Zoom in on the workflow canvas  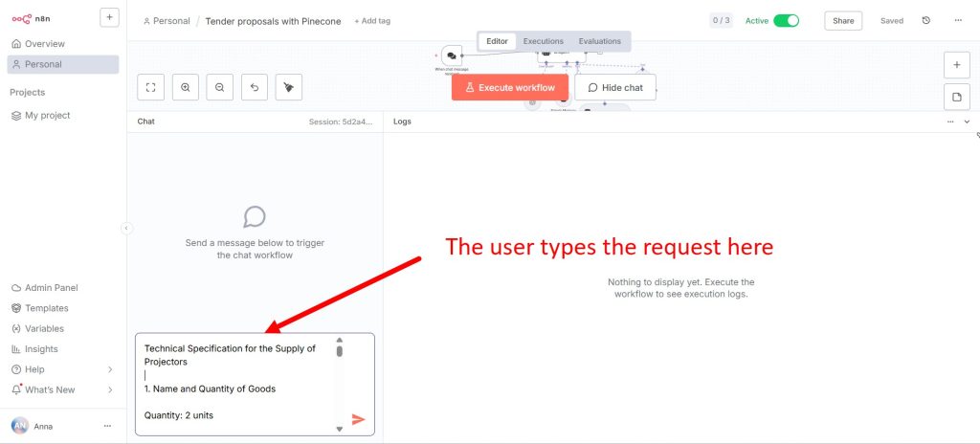tap(186, 87)
